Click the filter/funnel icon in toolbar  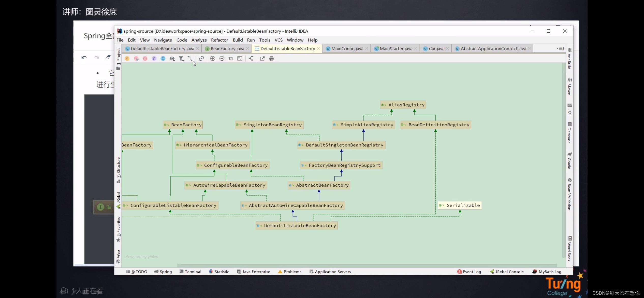[x=181, y=58]
